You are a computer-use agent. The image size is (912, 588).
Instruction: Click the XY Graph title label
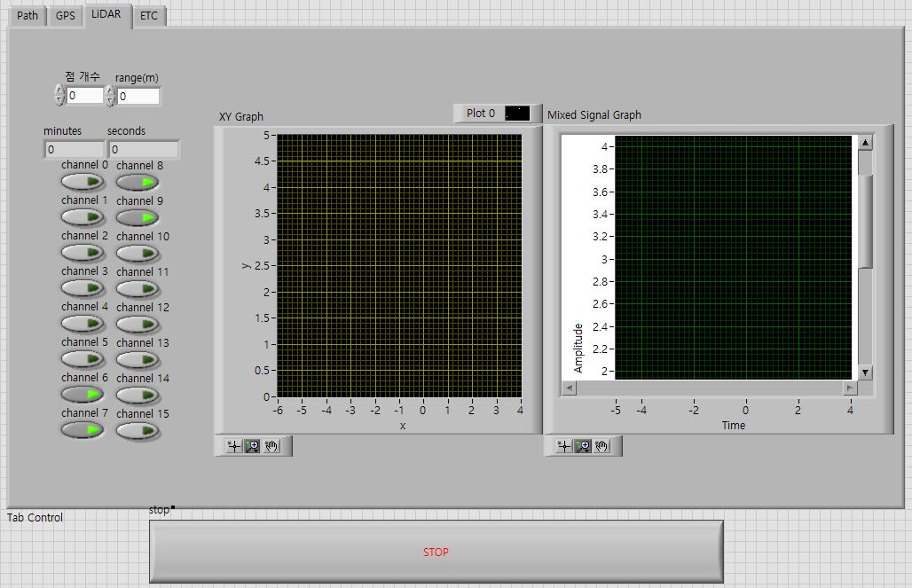tap(241, 116)
